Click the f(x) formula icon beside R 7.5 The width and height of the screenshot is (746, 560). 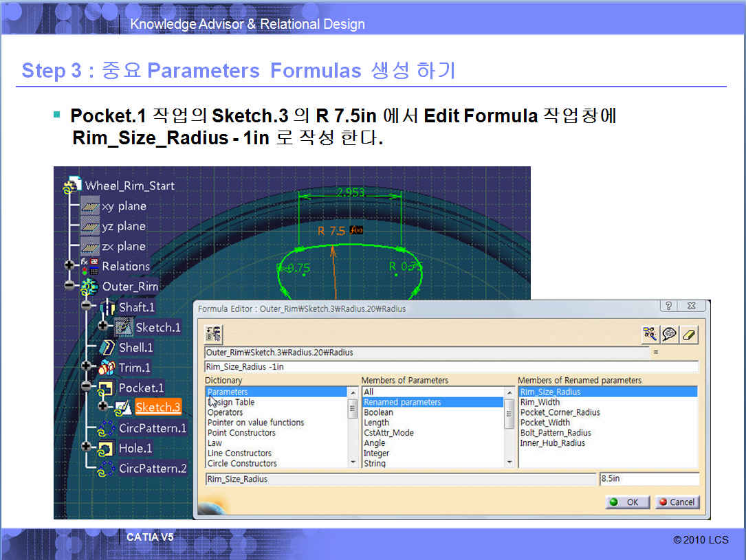356,229
